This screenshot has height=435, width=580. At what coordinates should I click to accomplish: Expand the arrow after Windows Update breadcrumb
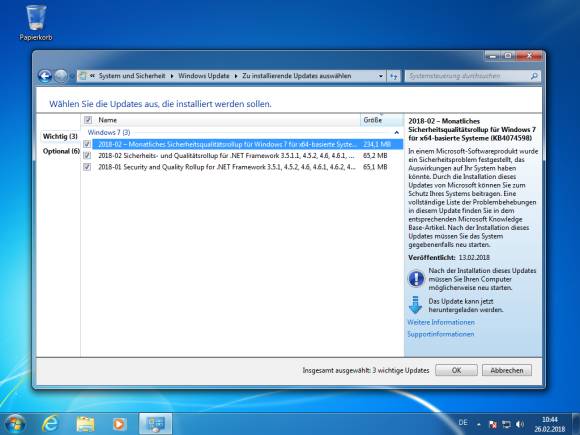pos(236,76)
